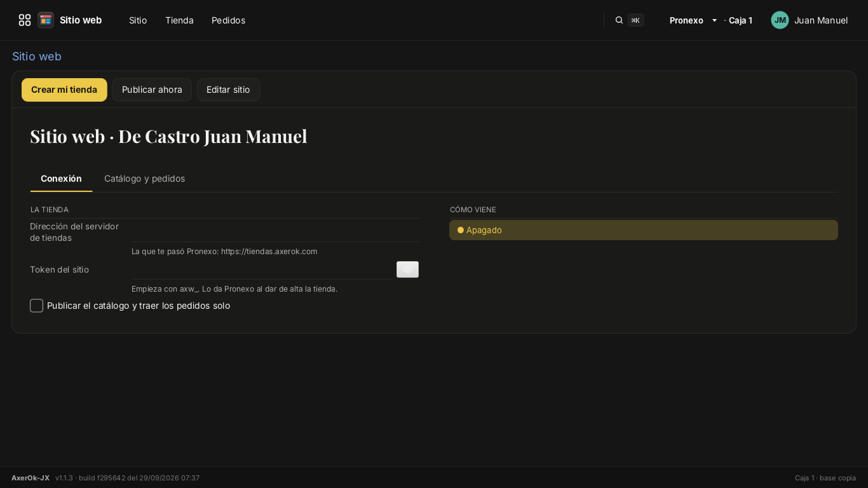
Task: Click the Editar sitio button
Action: tap(228, 90)
